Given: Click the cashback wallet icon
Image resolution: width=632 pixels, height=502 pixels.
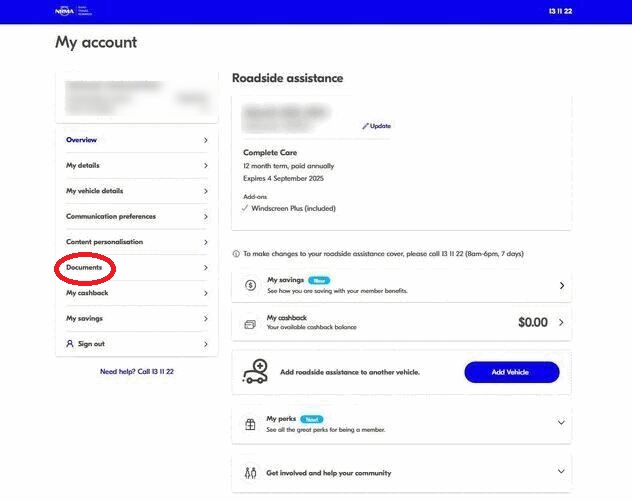Looking at the screenshot, I should pyautogui.click(x=250, y=323).
